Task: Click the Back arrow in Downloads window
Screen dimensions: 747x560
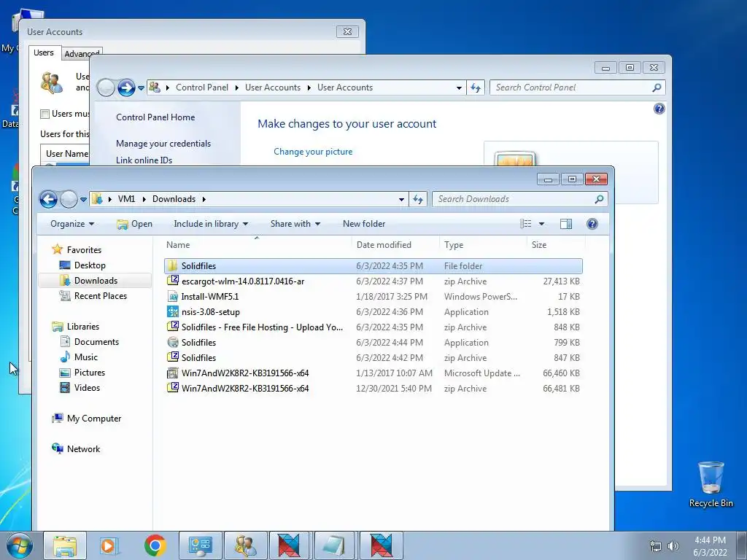Action: (x=49, y=199)
